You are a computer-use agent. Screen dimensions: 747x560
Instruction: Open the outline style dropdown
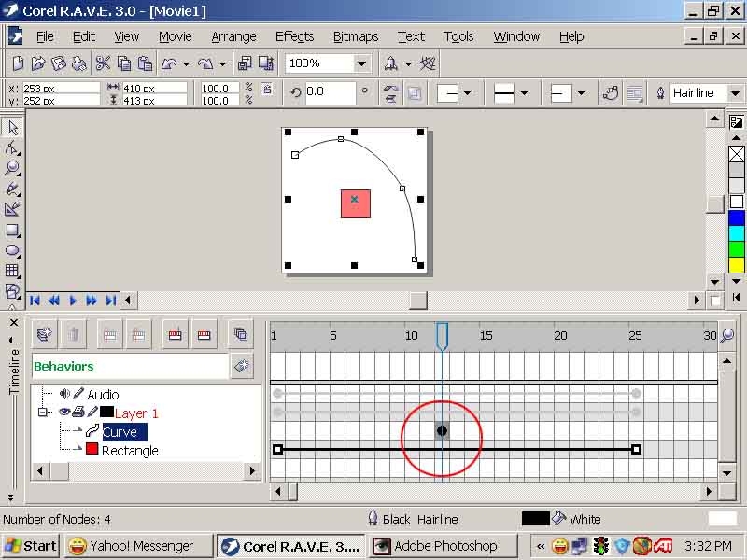pyautogui.click(x=524, y=92)
